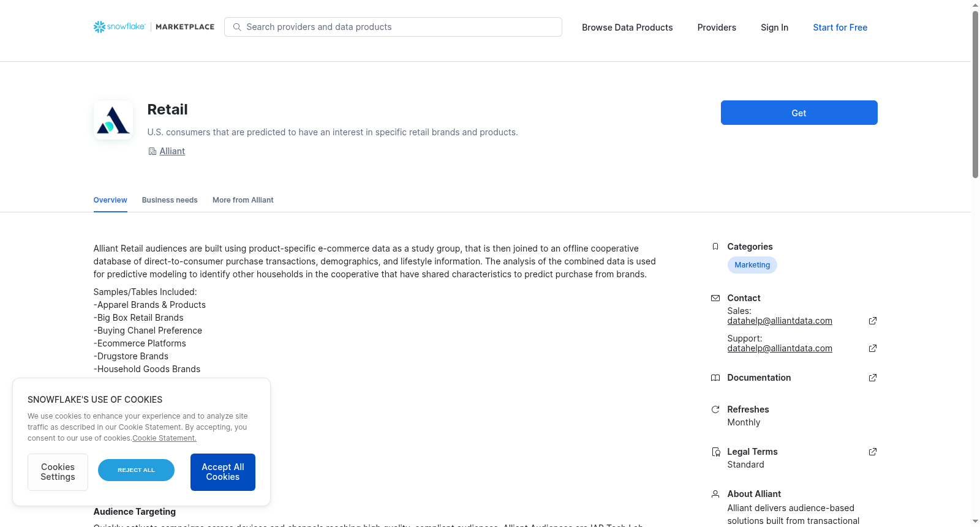Click the Legal Terms document icon
Screen dimensions: 980x527
tap(715, 452)
